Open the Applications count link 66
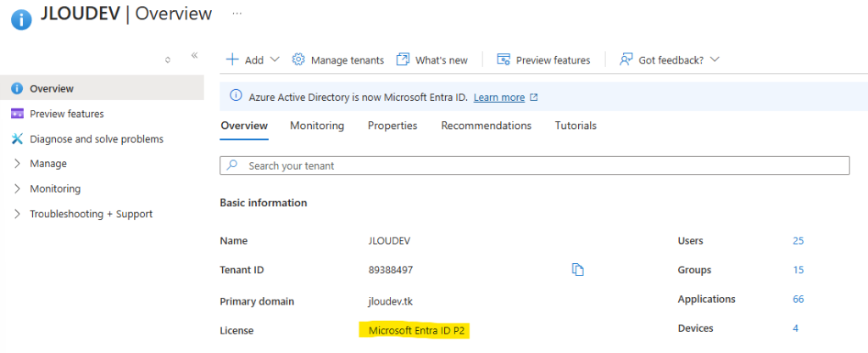Image resolution: width=868 pixels, height=353 pixels. (798, 300)
